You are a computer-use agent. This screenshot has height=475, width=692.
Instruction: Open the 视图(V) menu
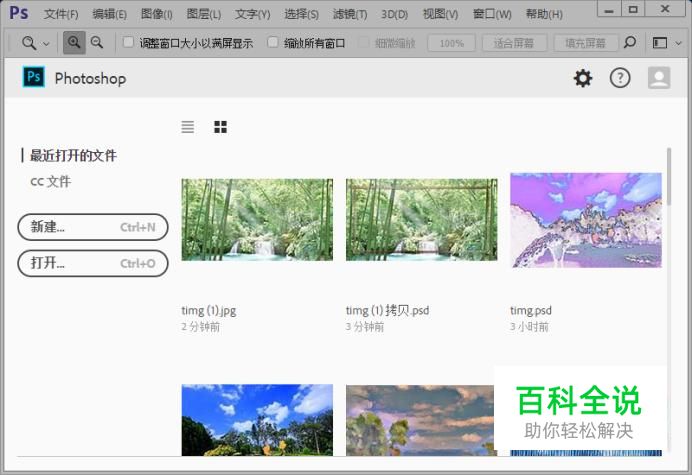coord(440,15)
